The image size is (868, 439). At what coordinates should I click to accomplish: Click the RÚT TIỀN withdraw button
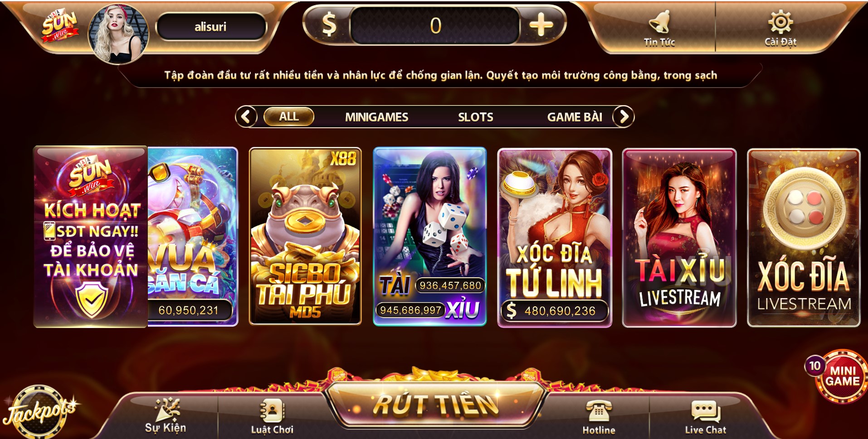[x=435, y=405]
